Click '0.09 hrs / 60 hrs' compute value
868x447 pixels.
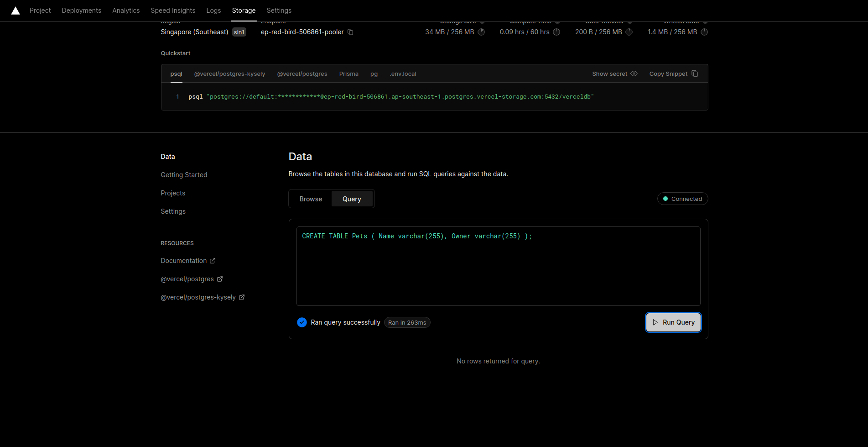525,32
